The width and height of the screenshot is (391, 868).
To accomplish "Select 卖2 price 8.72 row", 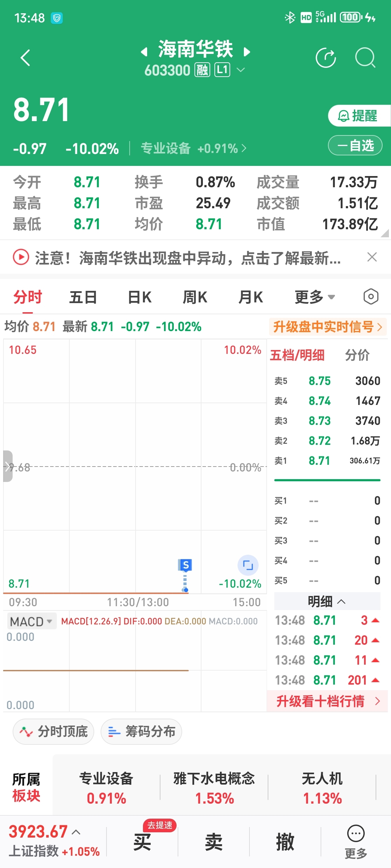I will [327, 441].
